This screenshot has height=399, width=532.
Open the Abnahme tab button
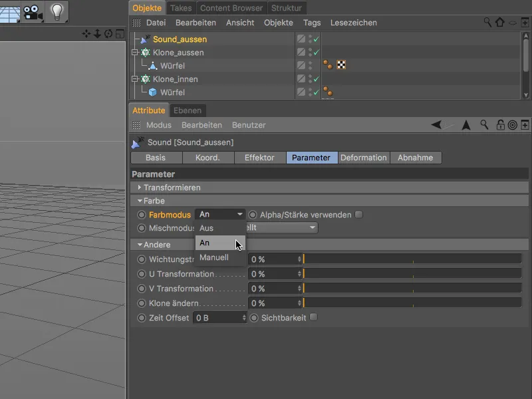pos(415,158)
